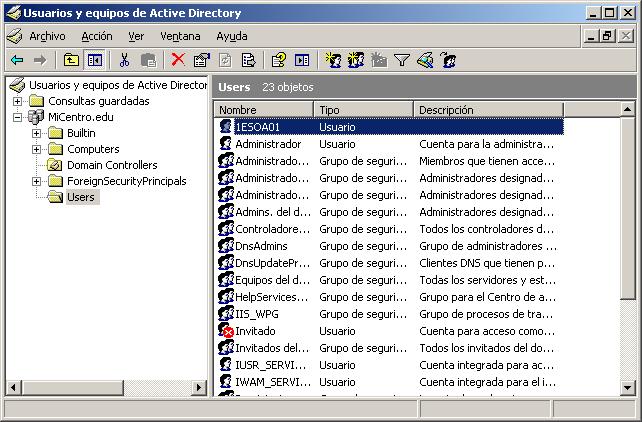Click the Up one level folder icon
The width and height of the screenshot is (642, 422).
click(71, 60)
